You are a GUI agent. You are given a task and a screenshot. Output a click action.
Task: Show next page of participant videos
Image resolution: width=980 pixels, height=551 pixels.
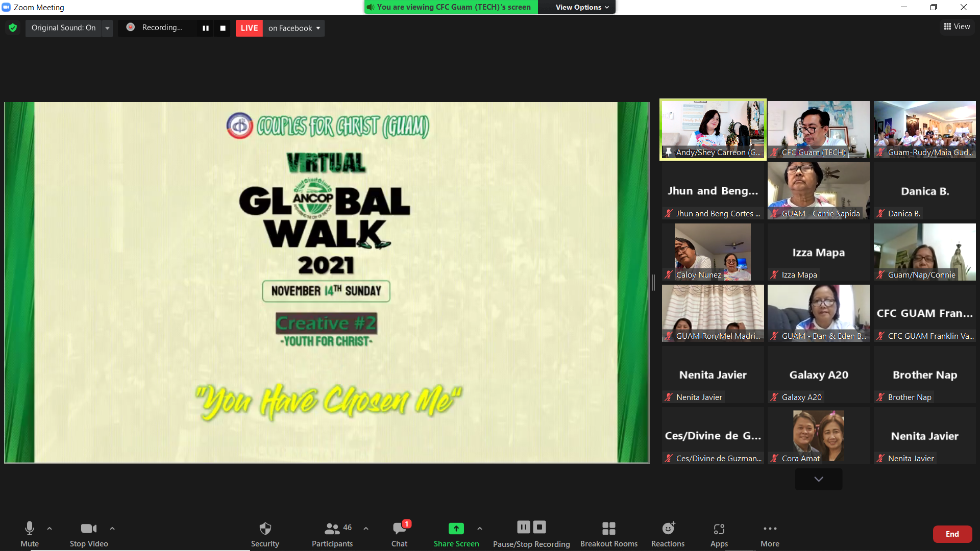(819, 479)
